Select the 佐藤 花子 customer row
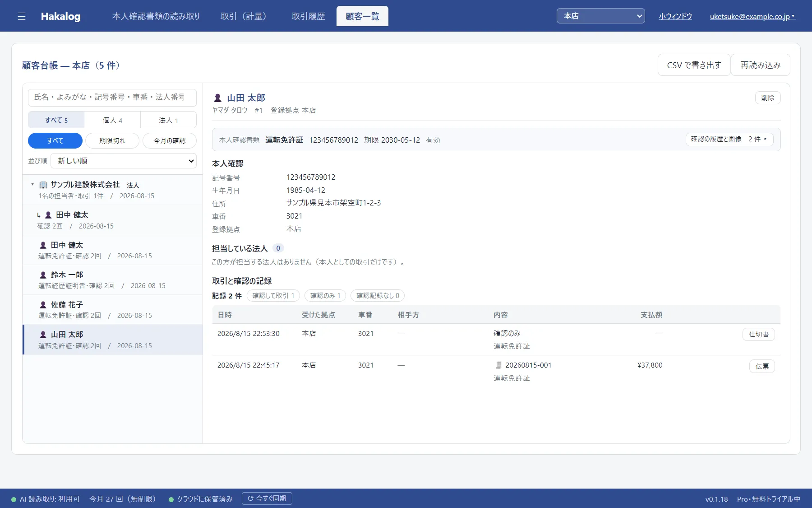Screen dimensions: 812x508 pos(112,310)
